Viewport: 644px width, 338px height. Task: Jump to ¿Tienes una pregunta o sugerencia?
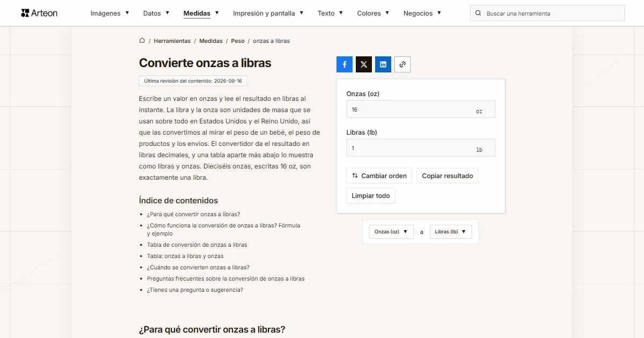click(x=195, y=290)
